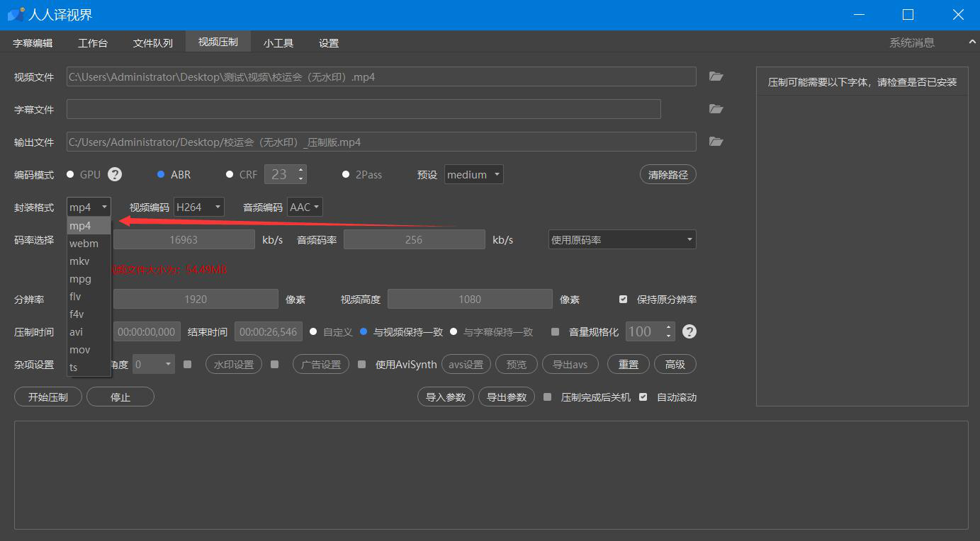Toggle keep original resolution checkbox
Image resolution: width=980 pixels, height=541 pixels.
pyautogui.click(x=623, y=300)
